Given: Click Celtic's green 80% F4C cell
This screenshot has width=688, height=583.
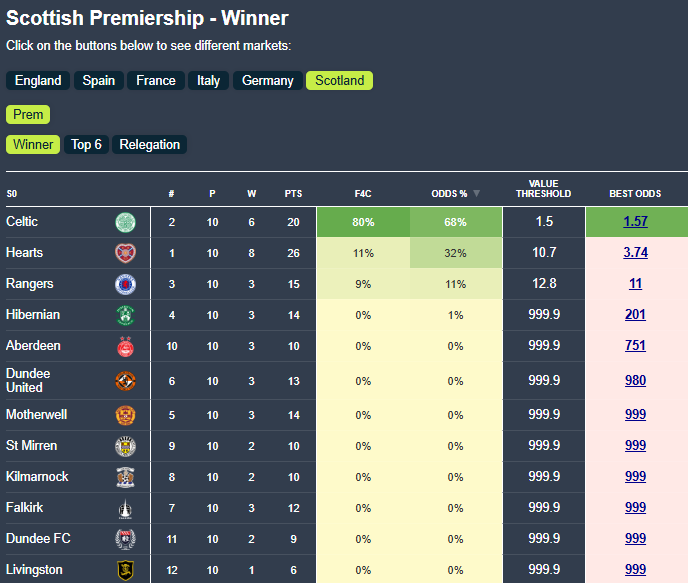Looking at the screenshot, I should point(363,222).
